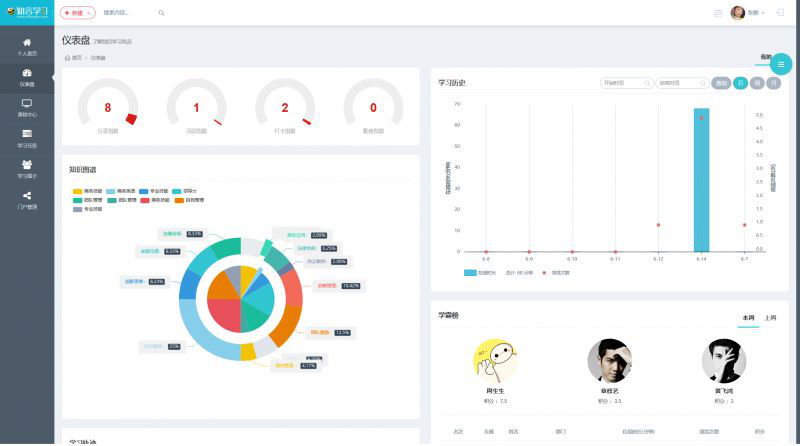
Task: Select the dashboard gauge icon in sidebar
Action: (27, 73)
